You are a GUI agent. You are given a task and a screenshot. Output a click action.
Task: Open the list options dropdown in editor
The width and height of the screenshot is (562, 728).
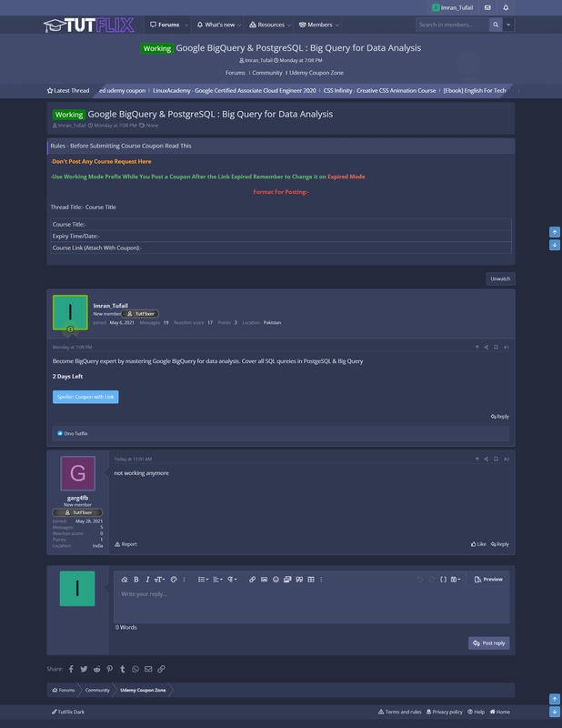[x=203, y=579]
